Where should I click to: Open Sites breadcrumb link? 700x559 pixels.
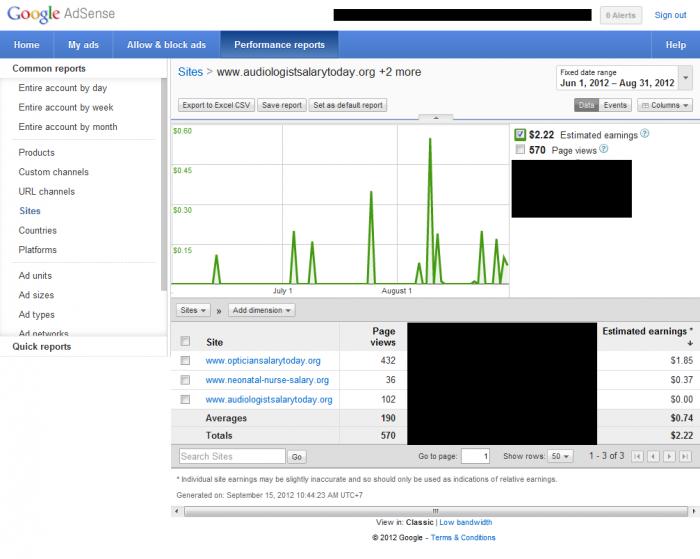pos(190,72)
